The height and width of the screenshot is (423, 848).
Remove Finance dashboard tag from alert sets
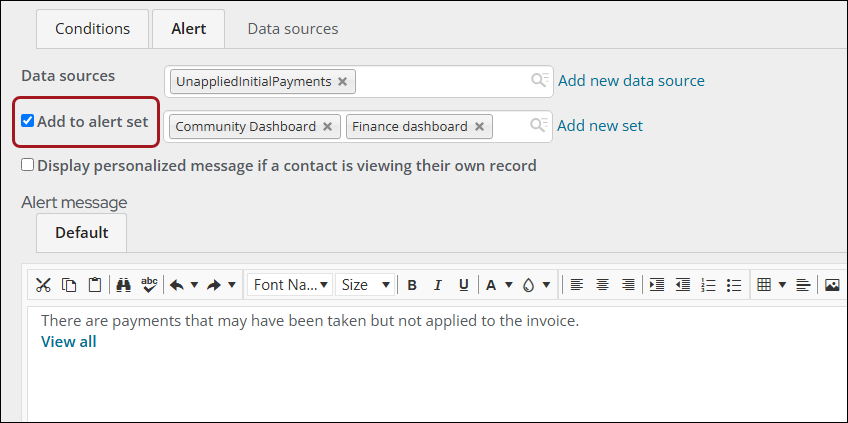[x=479, y=127]
